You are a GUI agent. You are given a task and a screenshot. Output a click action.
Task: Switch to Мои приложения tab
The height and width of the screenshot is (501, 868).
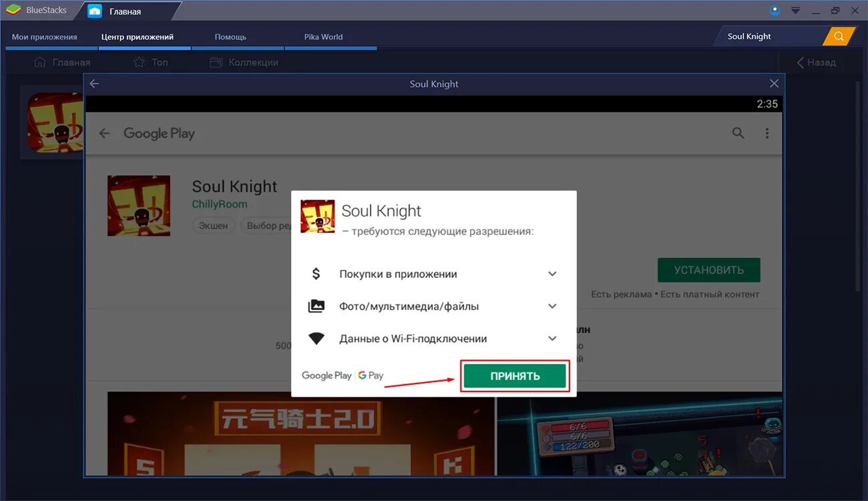click(45, 37)
